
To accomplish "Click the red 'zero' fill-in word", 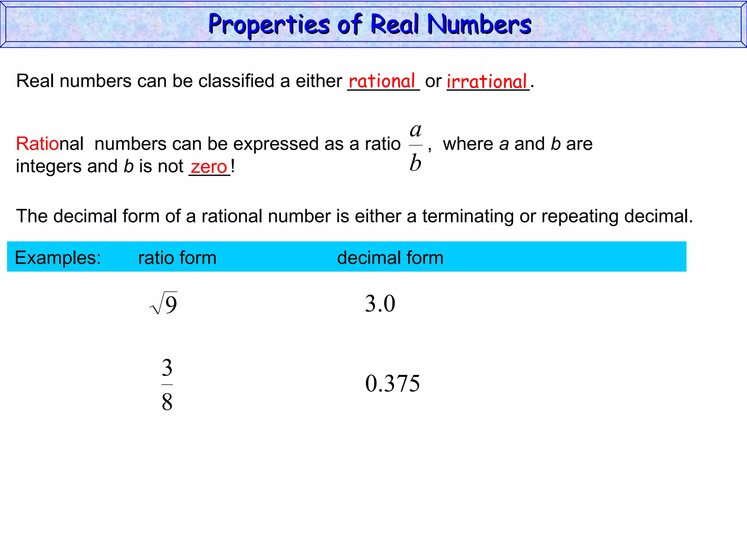I will tap(209, 167).
